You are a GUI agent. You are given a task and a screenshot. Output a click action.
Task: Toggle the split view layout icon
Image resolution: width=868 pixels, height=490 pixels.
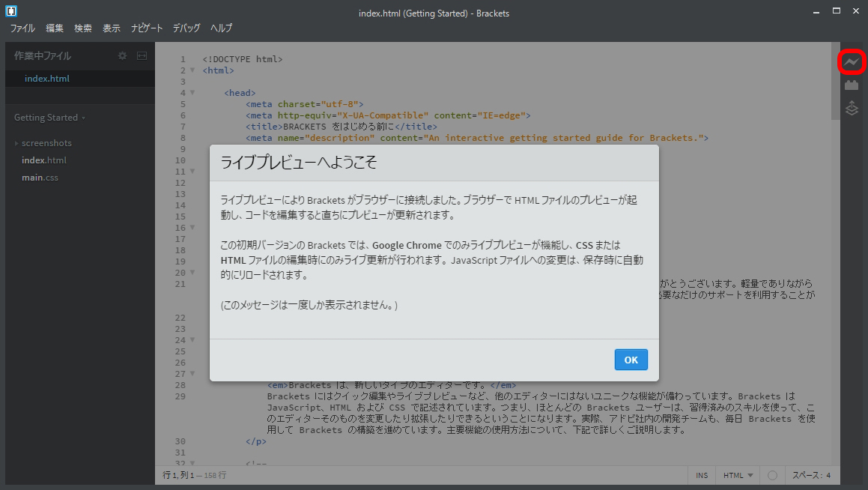[141, 55]
